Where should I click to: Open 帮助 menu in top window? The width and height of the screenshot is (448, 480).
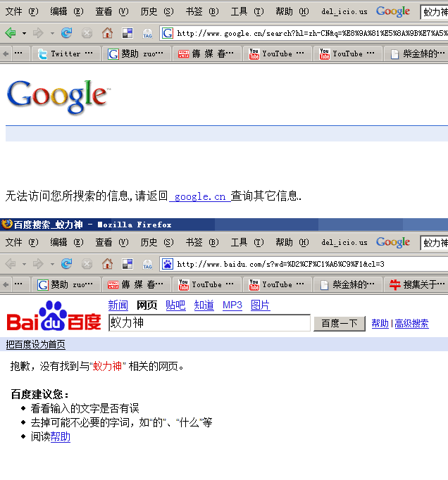coord(292,12)
